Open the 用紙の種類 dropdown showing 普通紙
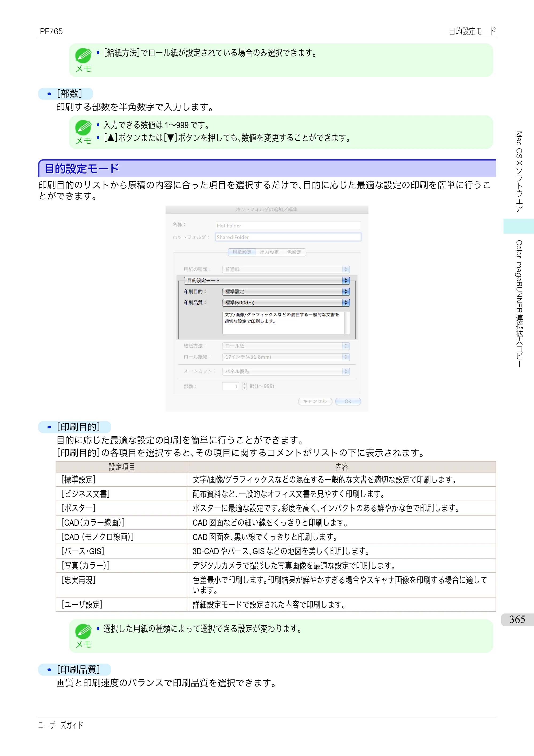Viewport: 534px width, 756px height. tap(286, 269)
